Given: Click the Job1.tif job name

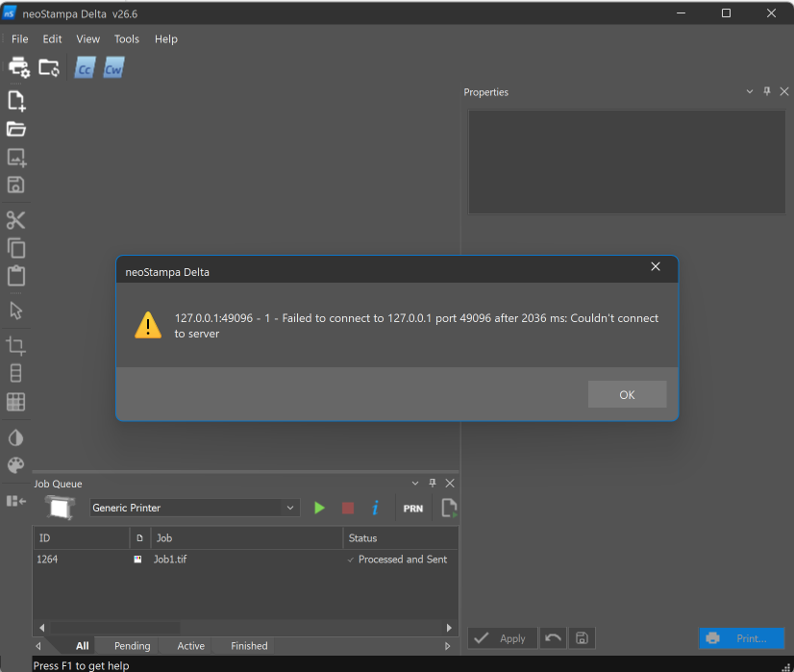Looking at the screenshot, I should [170, 560].
